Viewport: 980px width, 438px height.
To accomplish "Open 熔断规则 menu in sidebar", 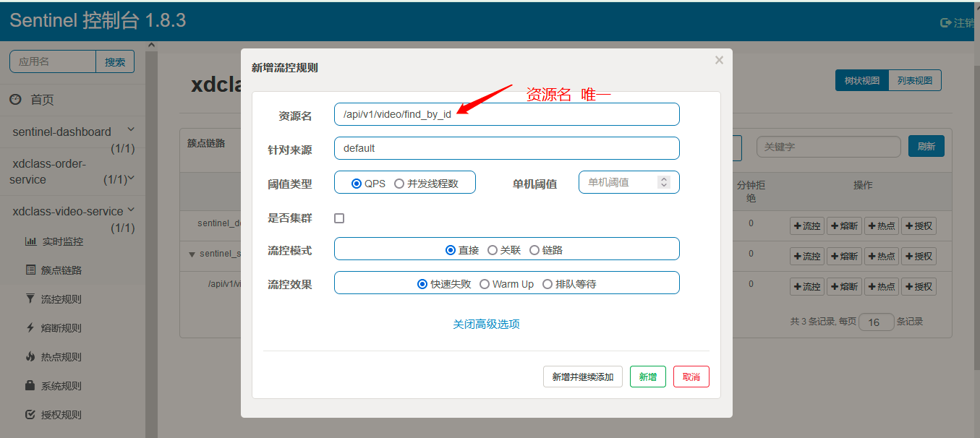I will (61, 328).
